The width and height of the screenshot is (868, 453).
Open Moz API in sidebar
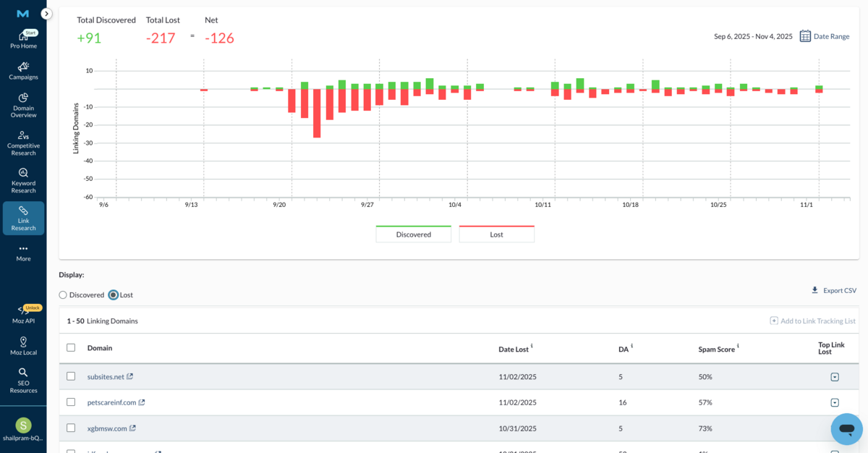(23, 315)
